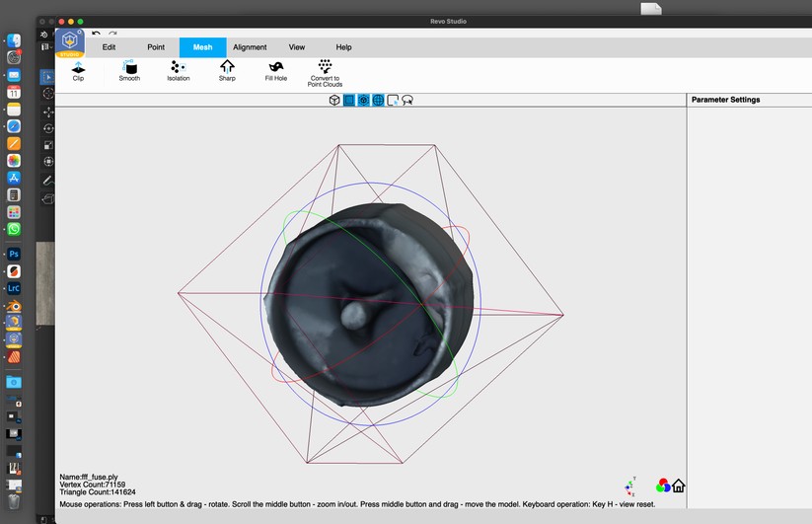Click the RGB color circles icon
This screenshot has width=812, height=524.
coord(663,486)
